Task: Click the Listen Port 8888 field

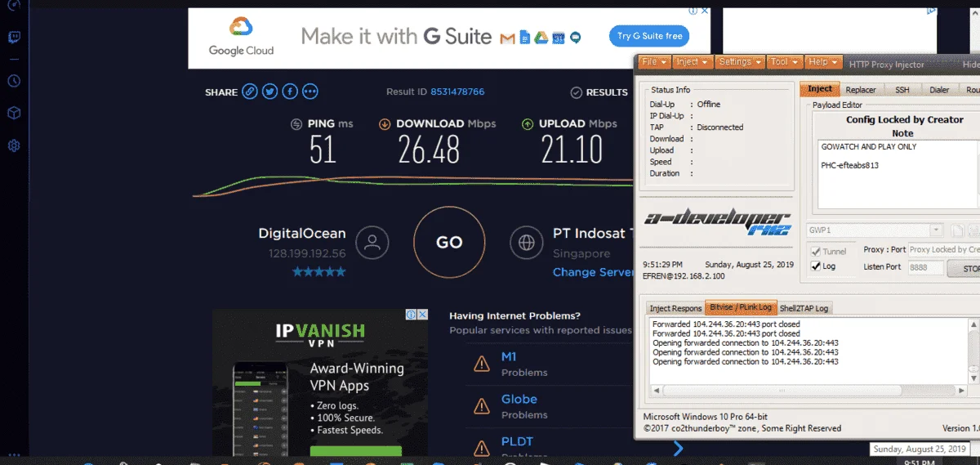Action: [x=925, y=267]
